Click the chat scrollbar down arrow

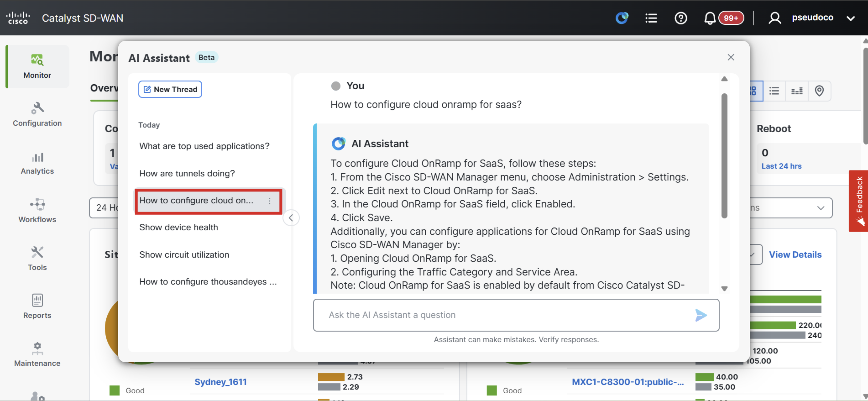tap(724, 288)
